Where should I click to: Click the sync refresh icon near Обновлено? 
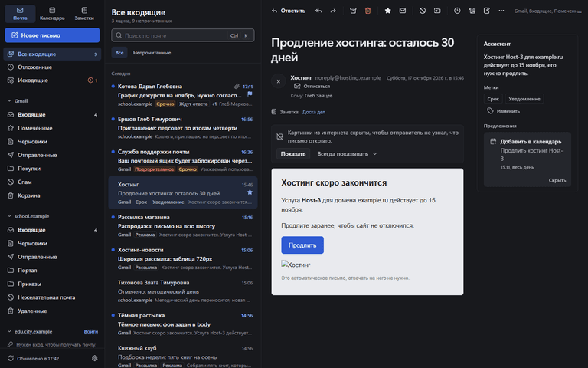tap(11, 358)
